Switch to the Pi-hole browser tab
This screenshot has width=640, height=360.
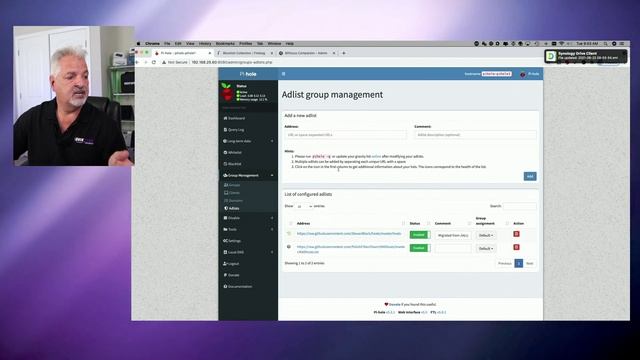pos(182,53)
